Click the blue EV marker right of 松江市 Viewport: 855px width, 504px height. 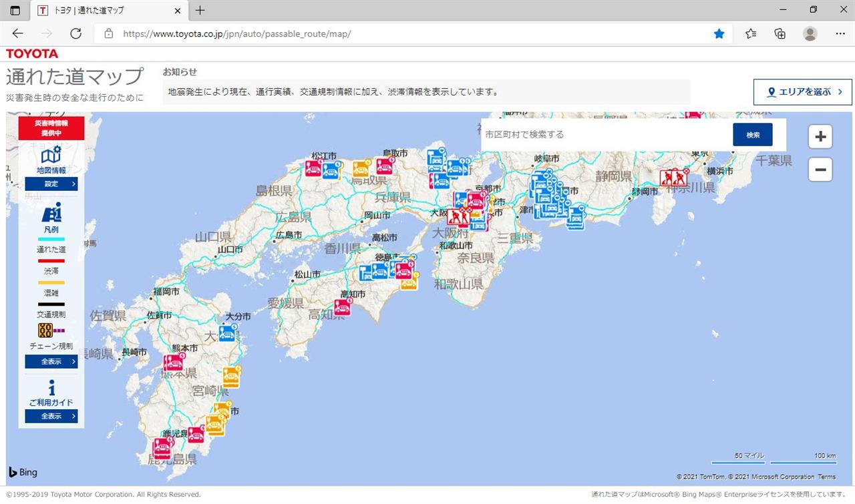(x=331, y=171)
